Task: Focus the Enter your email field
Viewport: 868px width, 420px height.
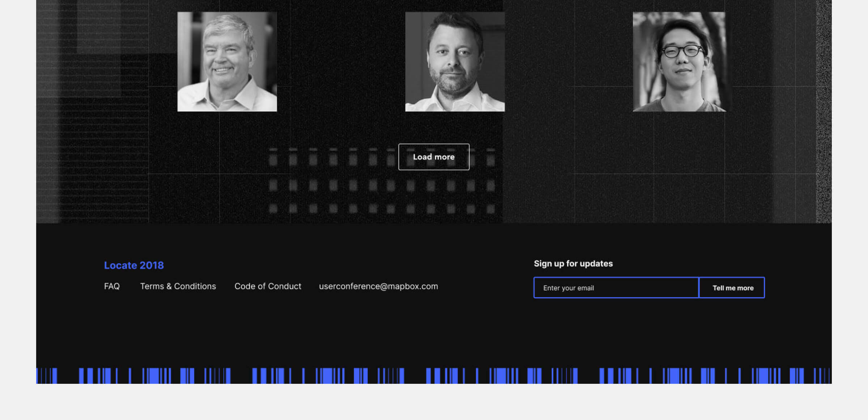Action: (x=616, y=288)
